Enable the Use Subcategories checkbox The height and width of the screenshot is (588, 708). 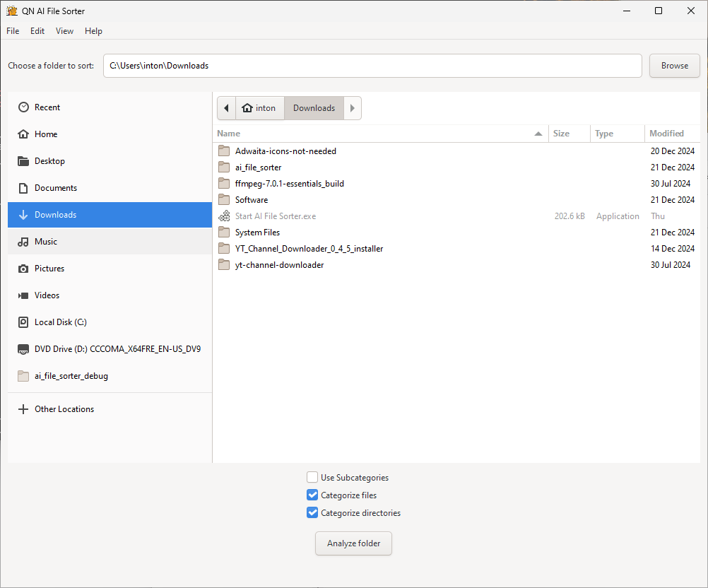[312, 477]
